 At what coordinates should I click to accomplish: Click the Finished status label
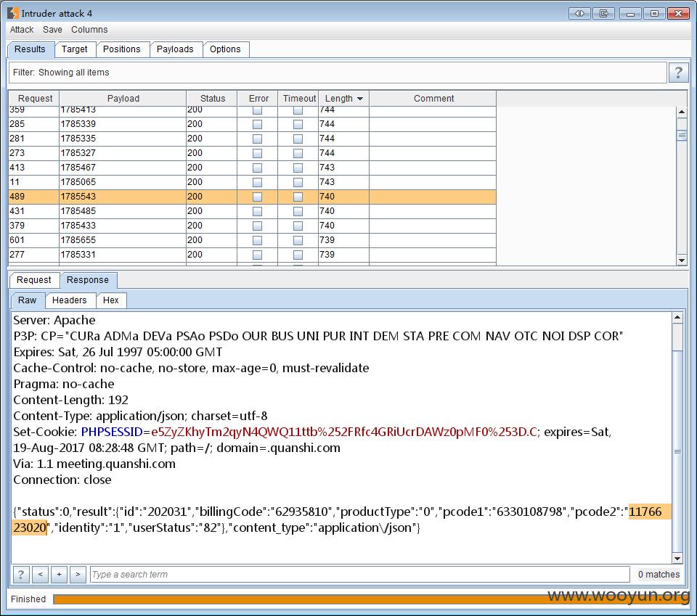click(28, 599)
